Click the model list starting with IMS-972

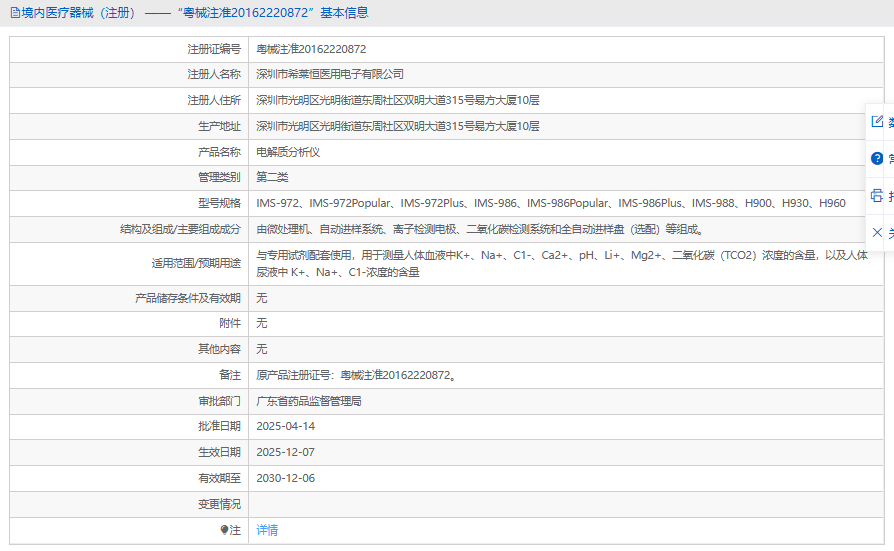click(551, 203)
